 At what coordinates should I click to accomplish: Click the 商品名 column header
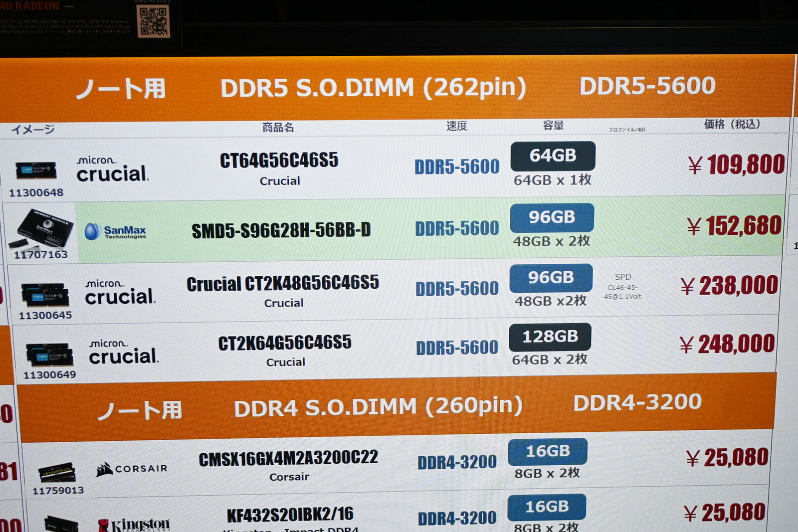coord(278,128)
